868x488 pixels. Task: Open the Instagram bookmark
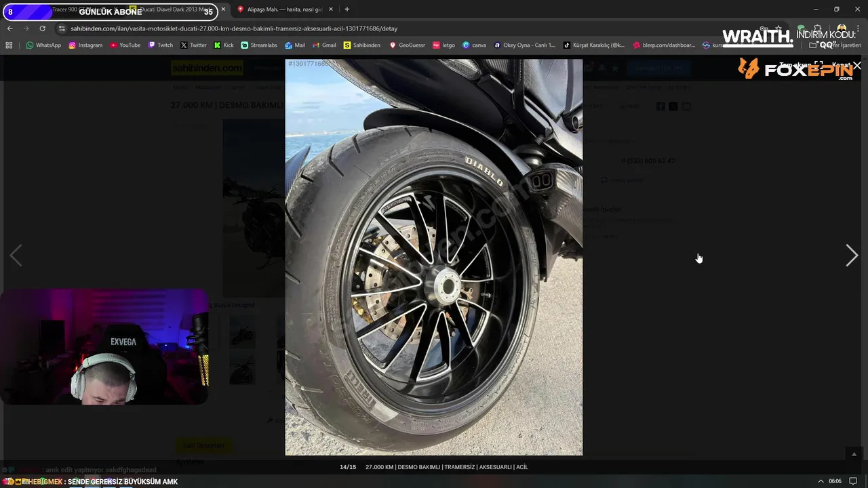85,45
